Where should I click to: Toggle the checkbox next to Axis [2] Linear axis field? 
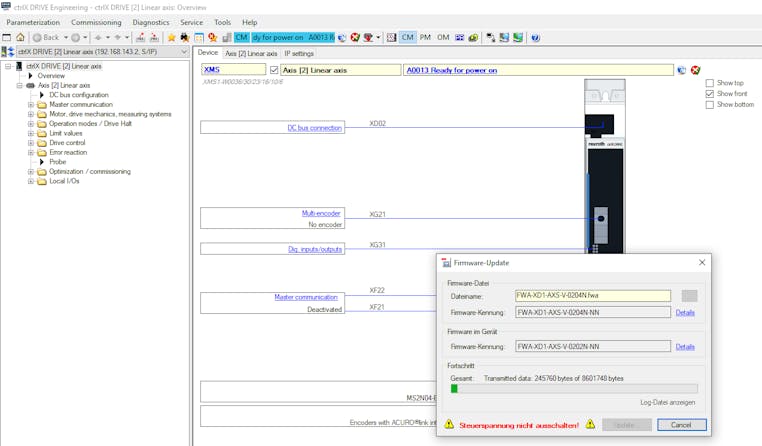(x=274, y=70)
